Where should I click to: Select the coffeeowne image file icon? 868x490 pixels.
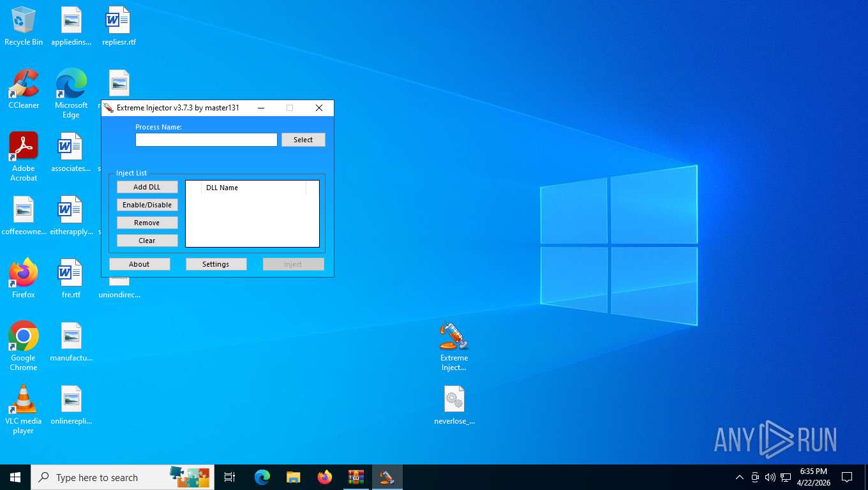pyautogui.click(x=24, y=216)
